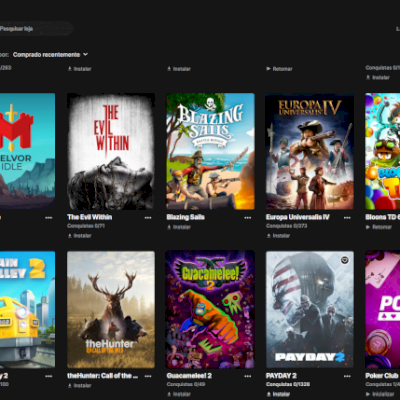Install theHunter: Call of the Wild
The width and height of the screenshot is (400, 400).
[79, 386]
